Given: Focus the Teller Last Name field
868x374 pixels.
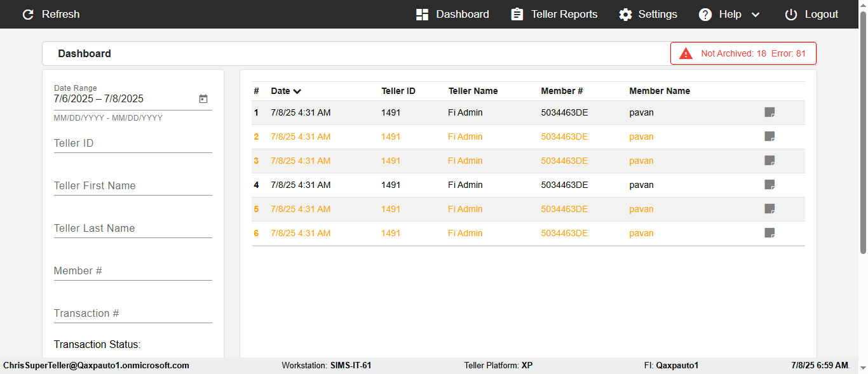Looking at the screenshot, I should tap(133, 229).
